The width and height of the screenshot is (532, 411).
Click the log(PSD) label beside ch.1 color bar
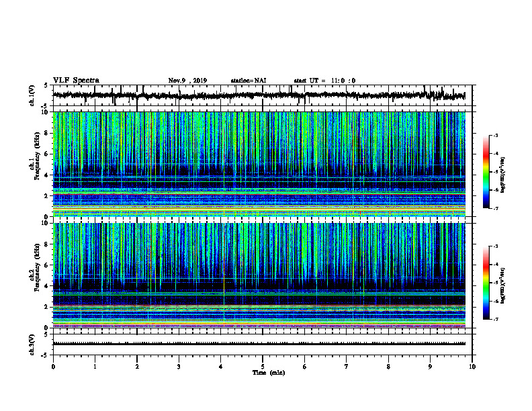503,175
